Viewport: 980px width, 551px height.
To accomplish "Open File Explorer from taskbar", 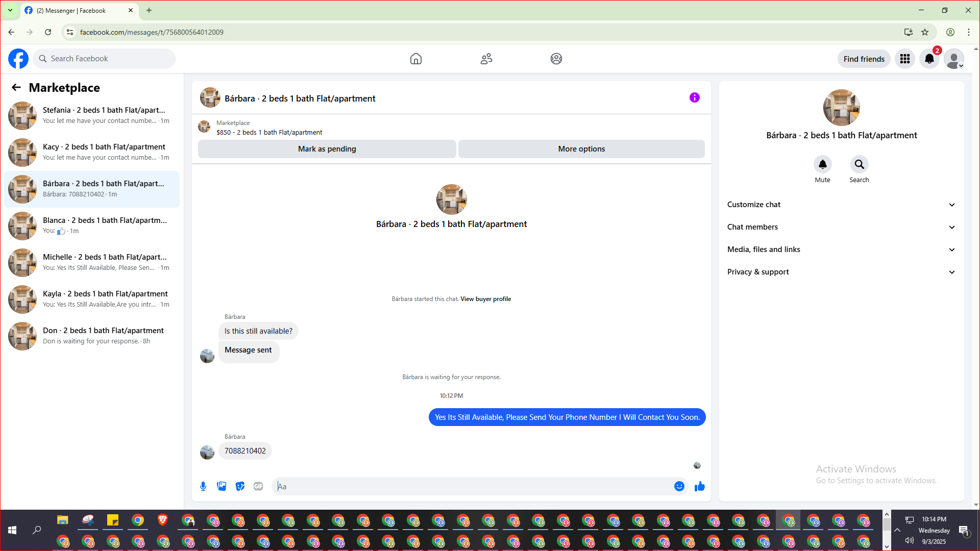I will tap(63, 520).
